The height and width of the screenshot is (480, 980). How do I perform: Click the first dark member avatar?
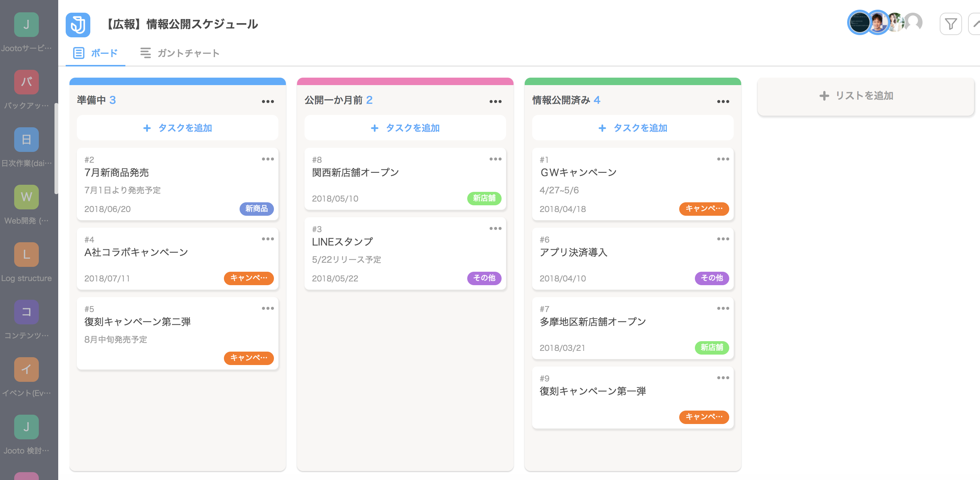coord(859,22)
